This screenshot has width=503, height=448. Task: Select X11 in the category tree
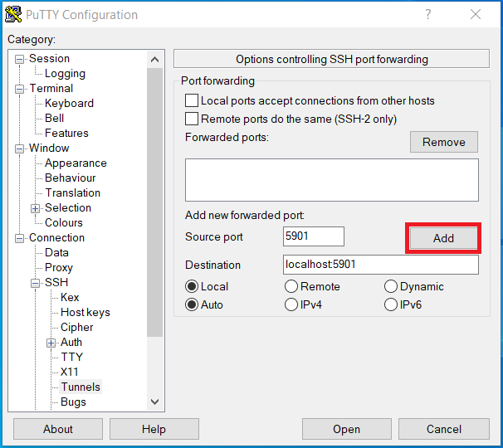tap(70, 373)
